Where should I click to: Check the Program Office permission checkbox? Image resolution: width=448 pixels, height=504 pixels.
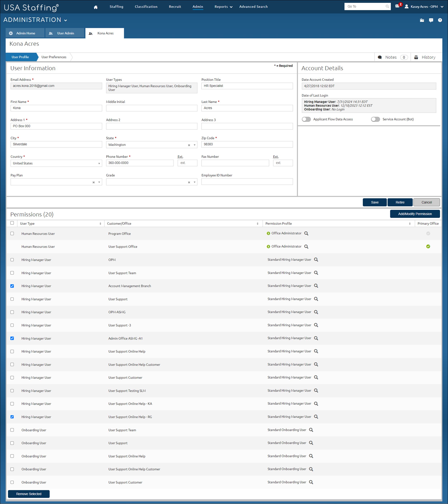pyautogui.click(x=12, y=234)
